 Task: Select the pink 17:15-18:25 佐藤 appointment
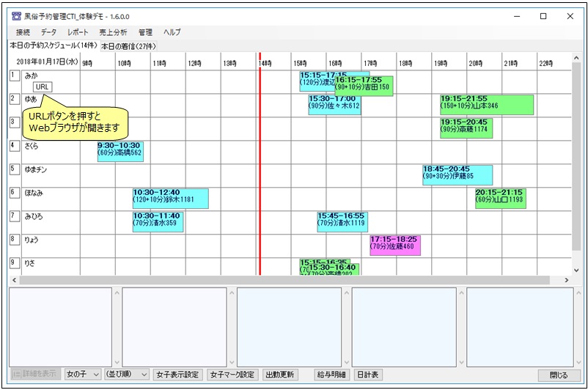[395, 244]
